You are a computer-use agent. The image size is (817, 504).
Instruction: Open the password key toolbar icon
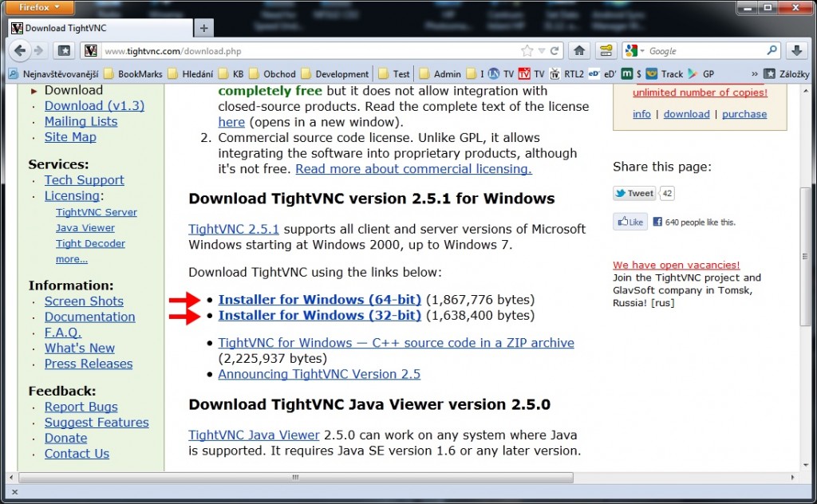coord(606,50)
